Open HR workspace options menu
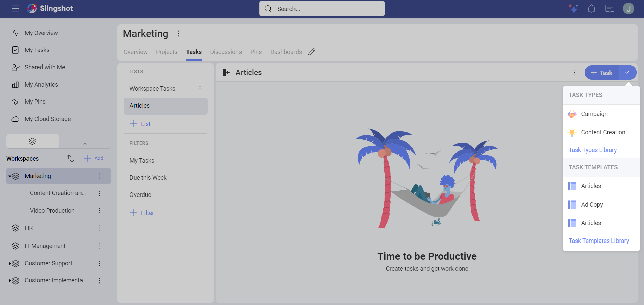This screenshot has height=305, width=644. [x=99, y=228]
